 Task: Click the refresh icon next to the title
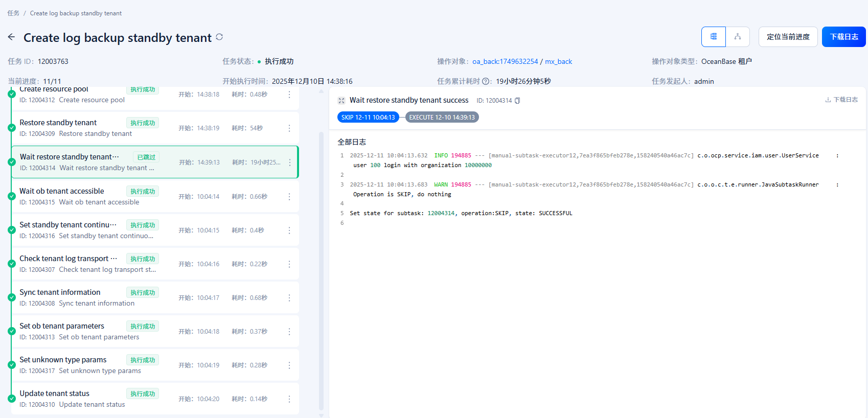pyautogui.click(x=219, y=37)
